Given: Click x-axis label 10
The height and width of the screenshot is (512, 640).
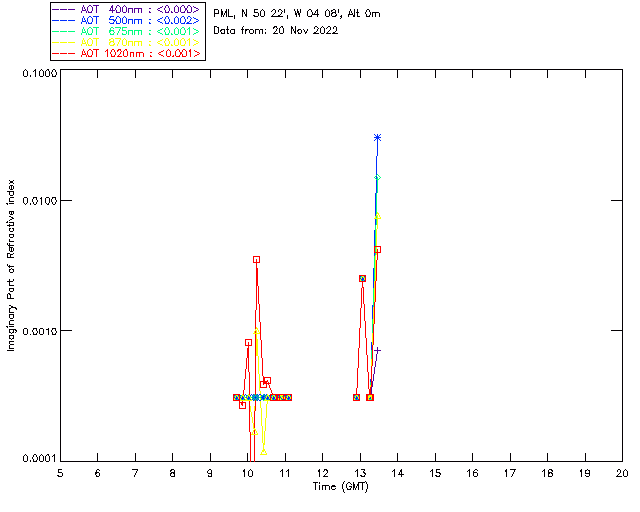Looking at the screenshot, I should 247,473.
